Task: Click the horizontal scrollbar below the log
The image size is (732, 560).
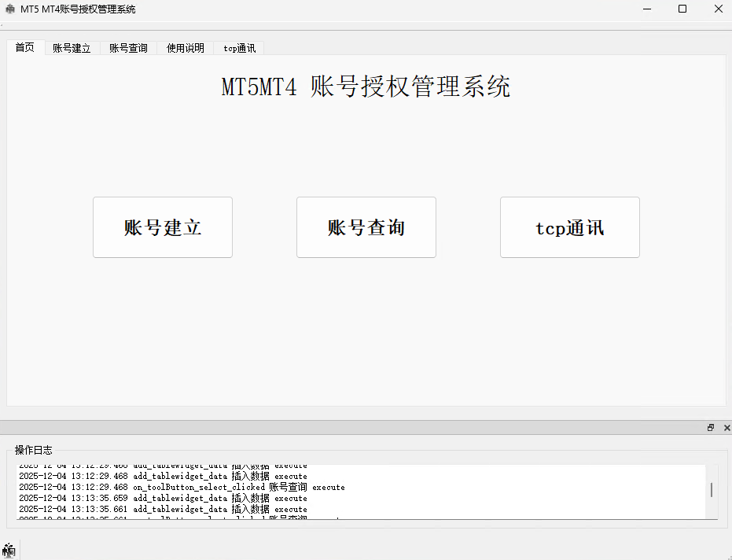Action: click(366, 520)
